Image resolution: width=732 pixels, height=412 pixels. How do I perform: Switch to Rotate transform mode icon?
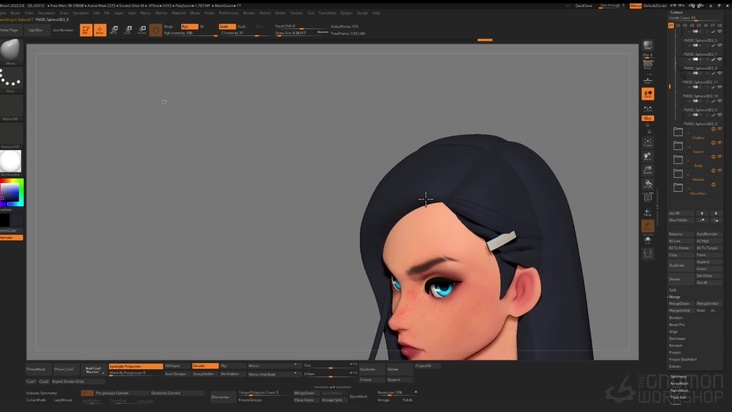142,30
